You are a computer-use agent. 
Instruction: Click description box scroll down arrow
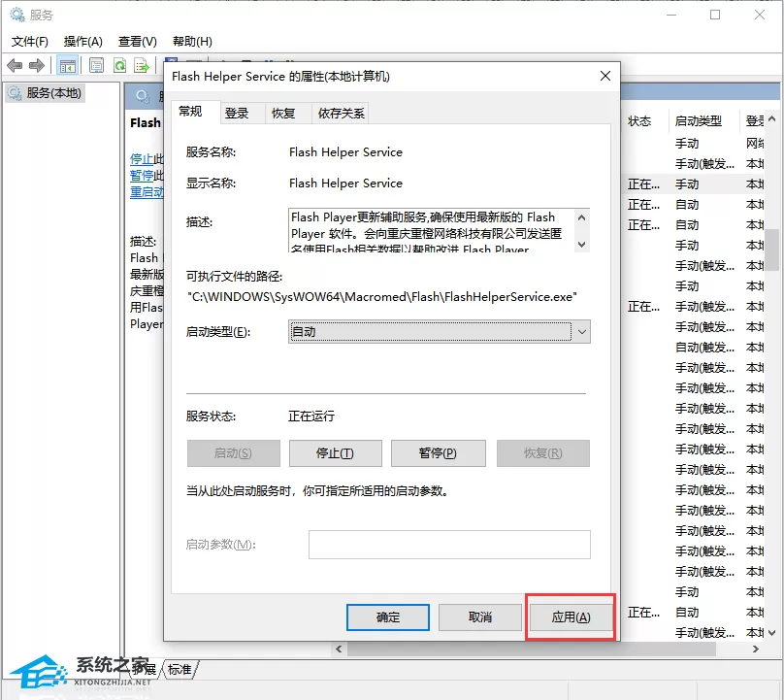(581, 244)
